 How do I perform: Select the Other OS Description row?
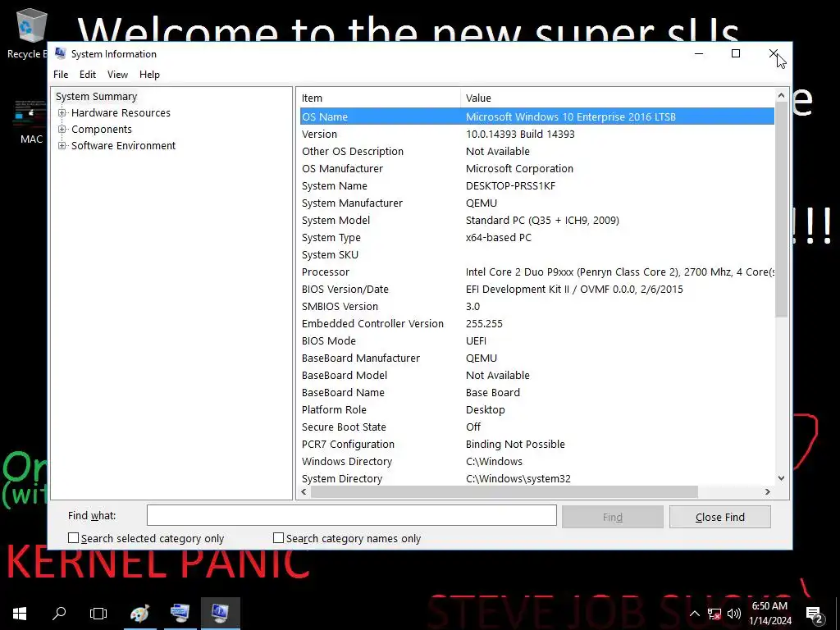(536, 151)
